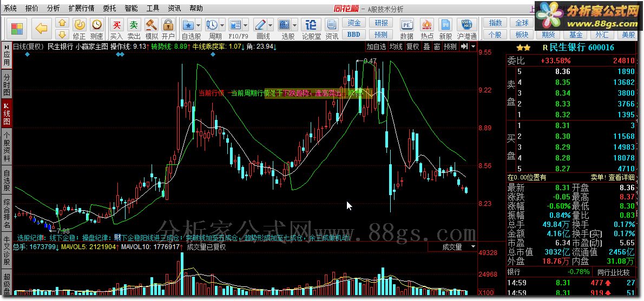Open the 卖出 sell icon
Image resolution: width=644 pixels, height=301 pixels.
134,25
